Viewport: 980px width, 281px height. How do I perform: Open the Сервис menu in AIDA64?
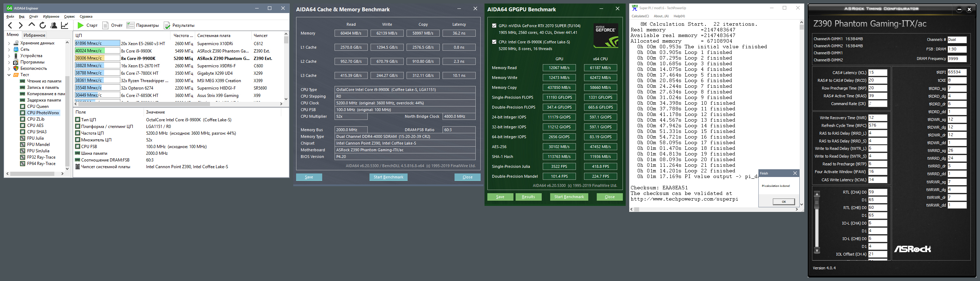click(70, 17)
